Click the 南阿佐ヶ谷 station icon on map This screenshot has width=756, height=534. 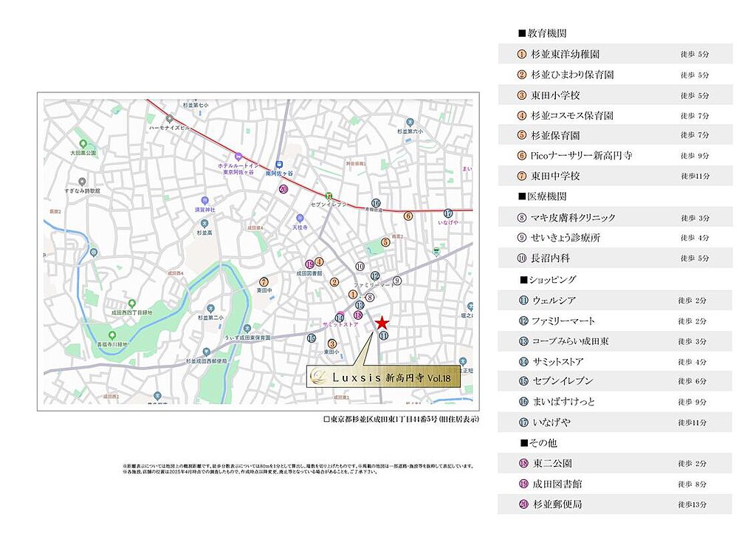(x=279, y=165)
